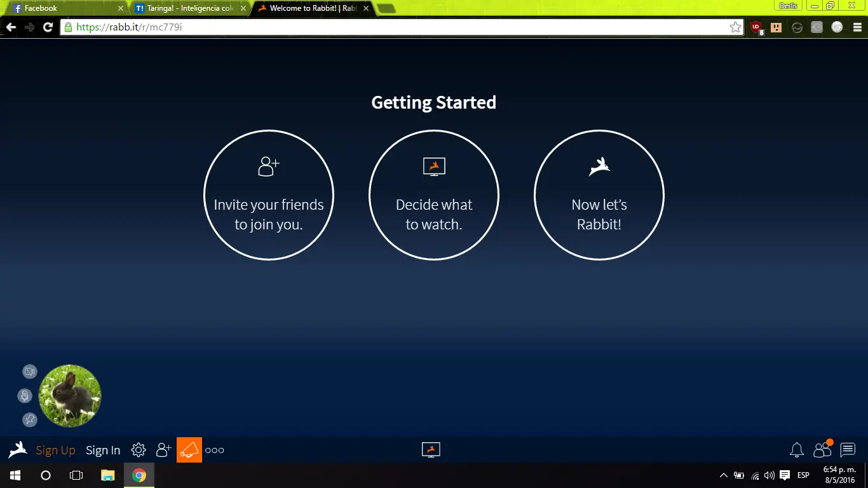
Task: Go back in browser history
Action: pos(10,27)
